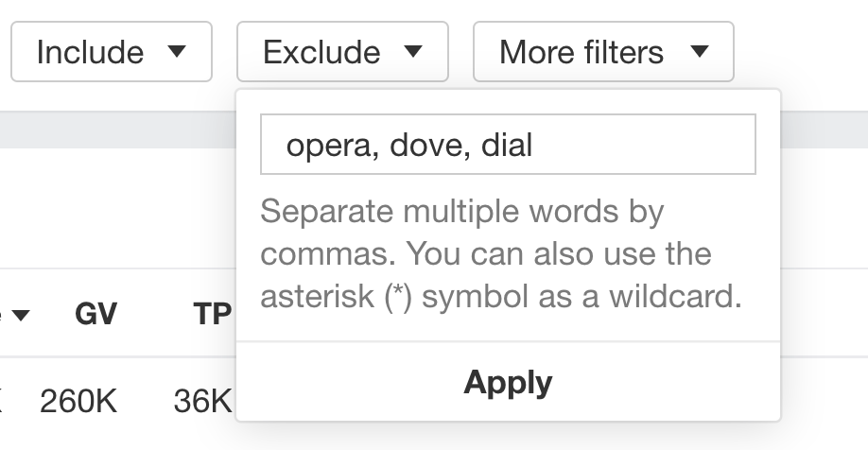This screenshot has height=450, width=868.
Task: Select the 260K value cell
Action: coord(78,401)
